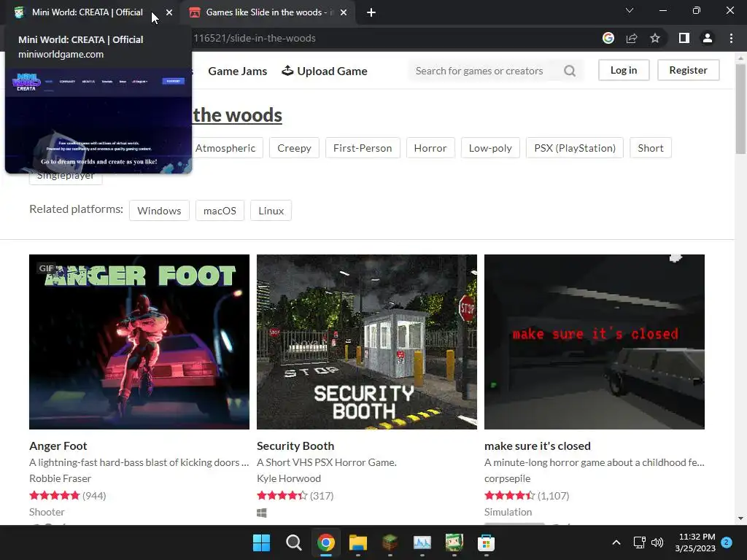Open the Slide in the woods title link
747x560 pixels.
(237, 115)
